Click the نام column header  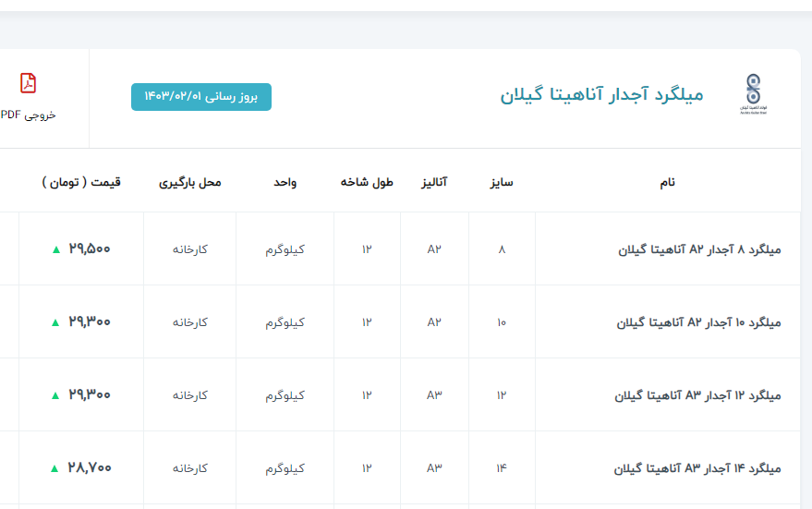click(667, 182)
